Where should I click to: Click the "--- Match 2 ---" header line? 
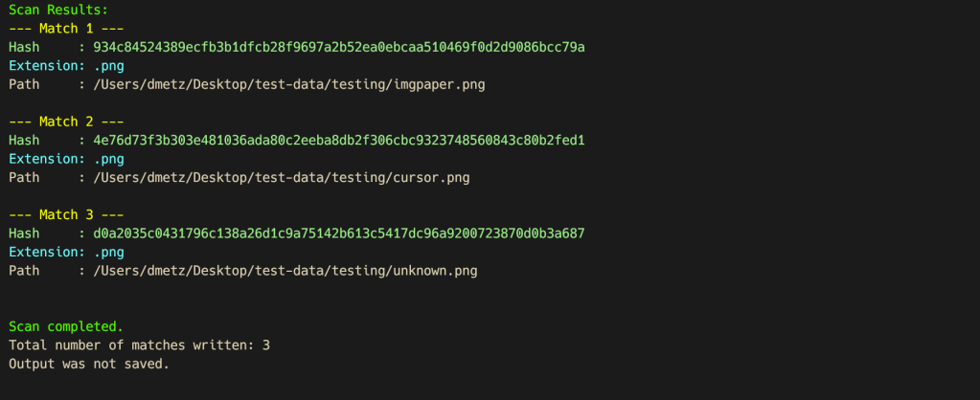[x=65, y=122]
